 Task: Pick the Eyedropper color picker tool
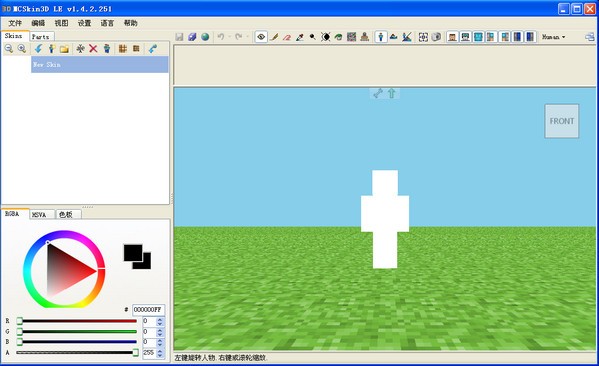coord(300,37)
